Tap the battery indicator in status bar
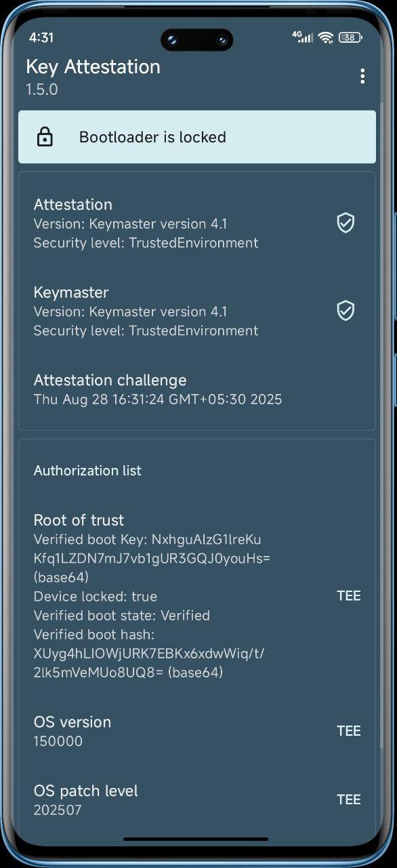This screenshot has height=868, width=397. pyautogui.click(x=349, y=37)
